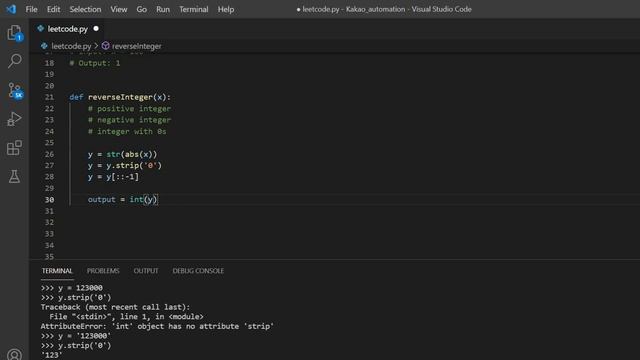Viewport: 640px width, 360px height.
Task: Click the AttributeError message in terminal
Action: click(x=157, y=326)
